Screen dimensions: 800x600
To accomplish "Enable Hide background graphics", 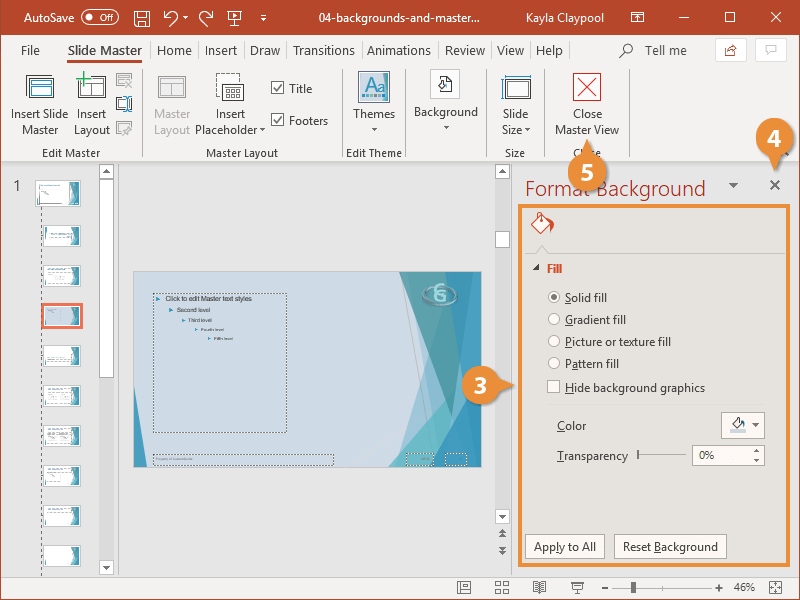I will (552, 387).
